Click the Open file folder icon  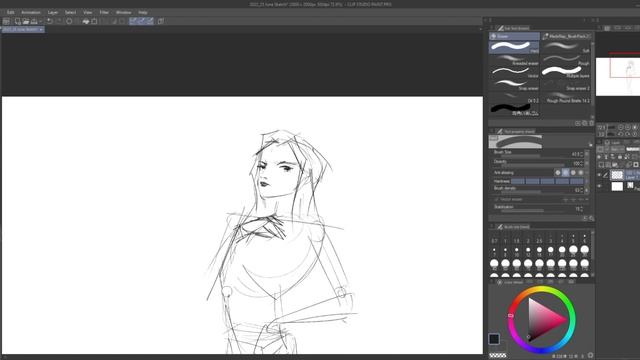[x=26, y=21]
